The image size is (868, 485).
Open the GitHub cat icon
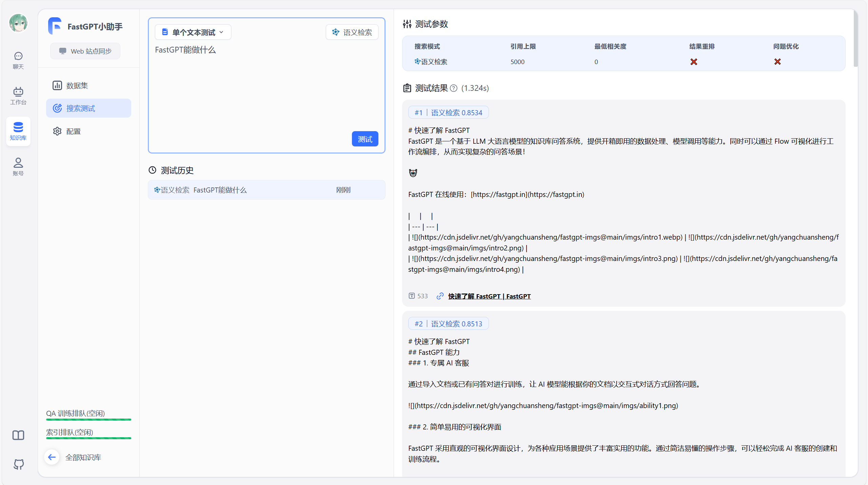pyautogui.click(x=18, y=464)
